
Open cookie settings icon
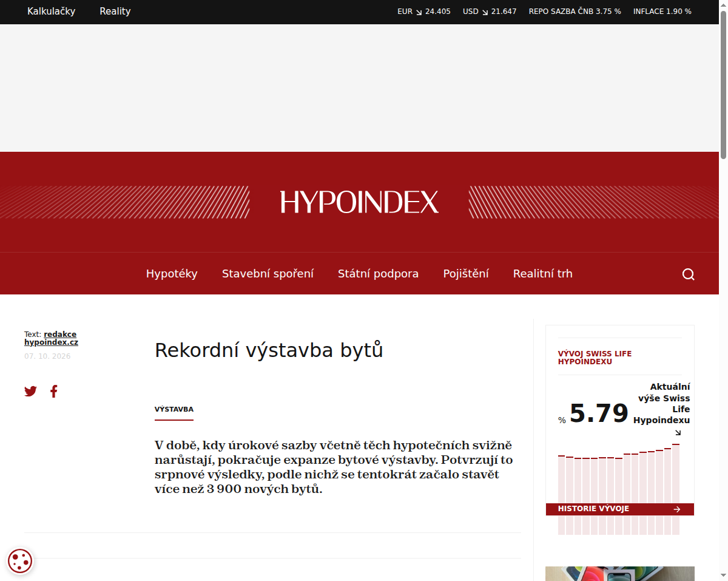click(20, 561)
